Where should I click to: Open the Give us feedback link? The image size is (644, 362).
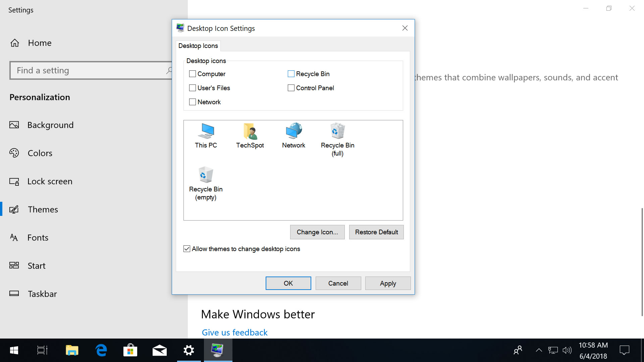pyautogui.click(x=234, y=332)
